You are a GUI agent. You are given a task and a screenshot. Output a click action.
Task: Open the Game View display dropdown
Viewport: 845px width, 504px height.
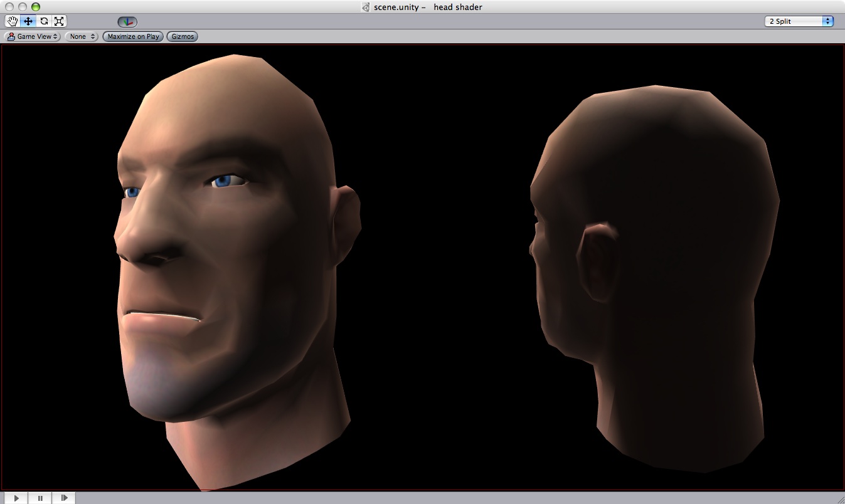point(31,36)
